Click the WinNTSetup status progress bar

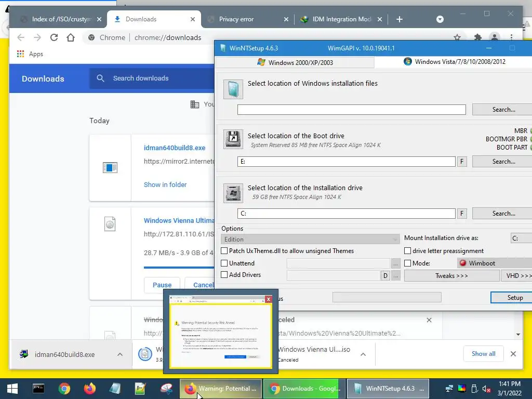click(x=387, y=298)
